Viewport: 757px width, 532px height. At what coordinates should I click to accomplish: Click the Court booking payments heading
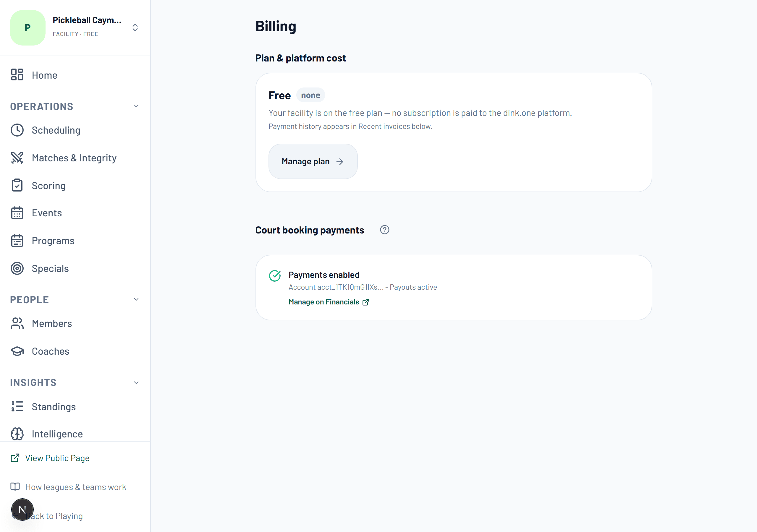click(310, 230)
